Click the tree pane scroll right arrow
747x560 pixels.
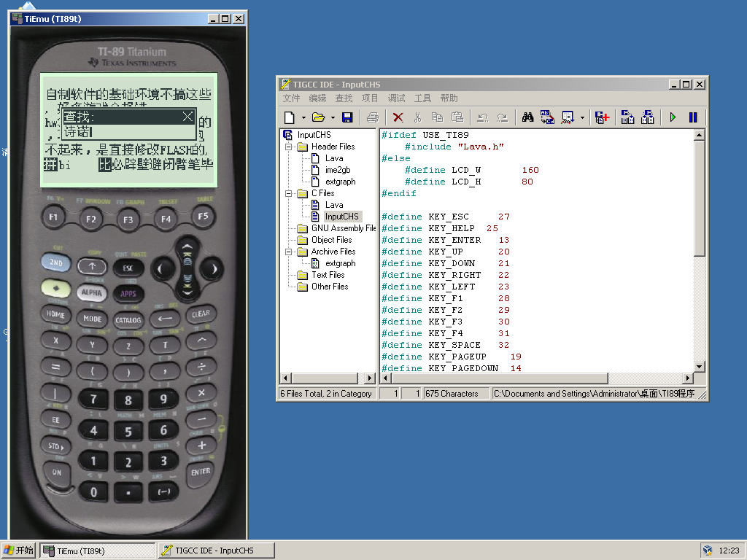(370, 378)
